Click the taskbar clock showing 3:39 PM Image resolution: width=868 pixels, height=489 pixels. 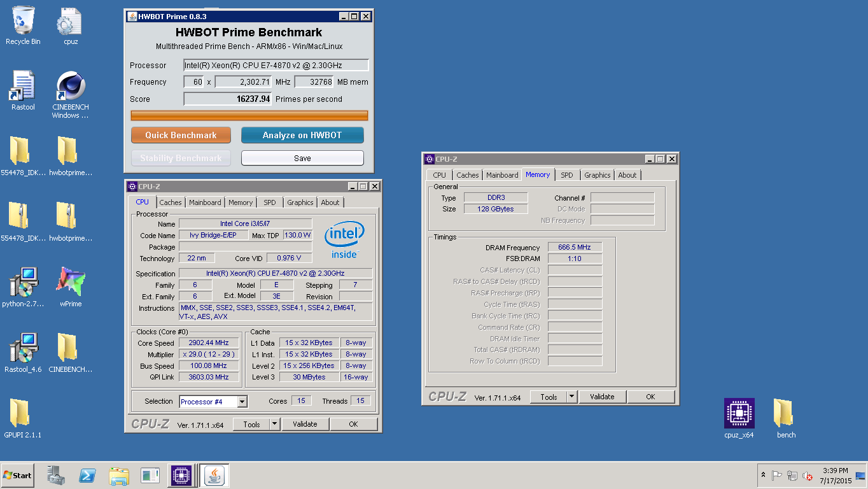pyautogui.click(x=835, y=476)
